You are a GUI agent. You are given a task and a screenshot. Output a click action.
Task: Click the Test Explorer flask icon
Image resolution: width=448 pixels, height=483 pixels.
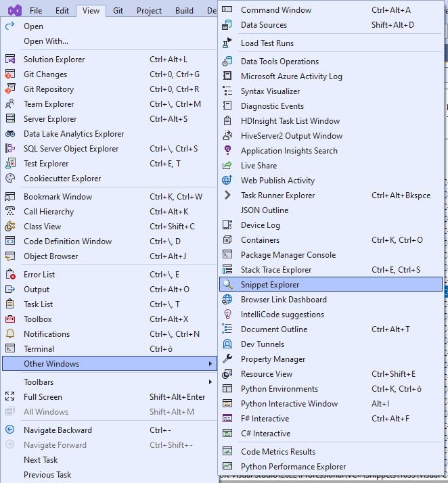coord(10,163)
